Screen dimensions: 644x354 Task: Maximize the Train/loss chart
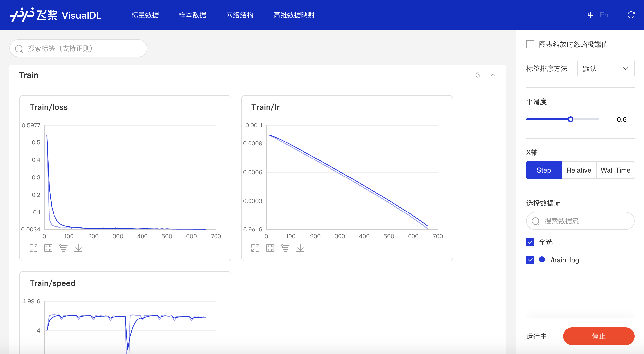coord(33,248)
